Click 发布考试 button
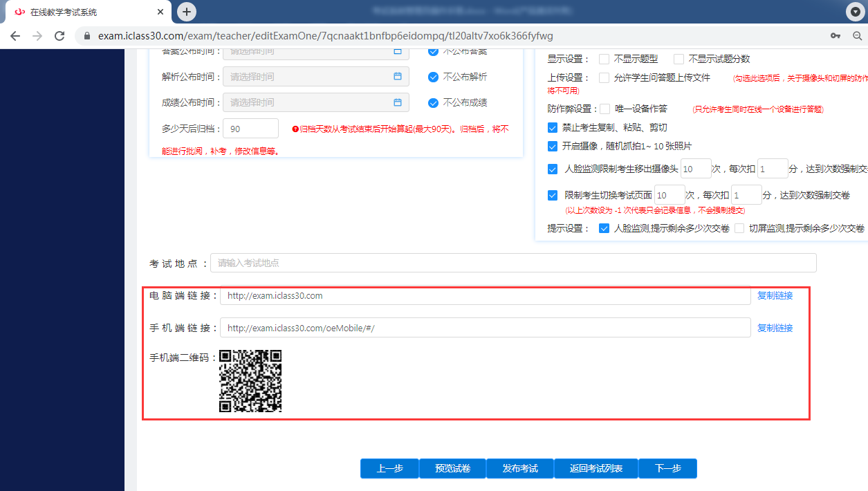This screenshot has height=491, width=868. pyautogui.click(x=520, y=469)
